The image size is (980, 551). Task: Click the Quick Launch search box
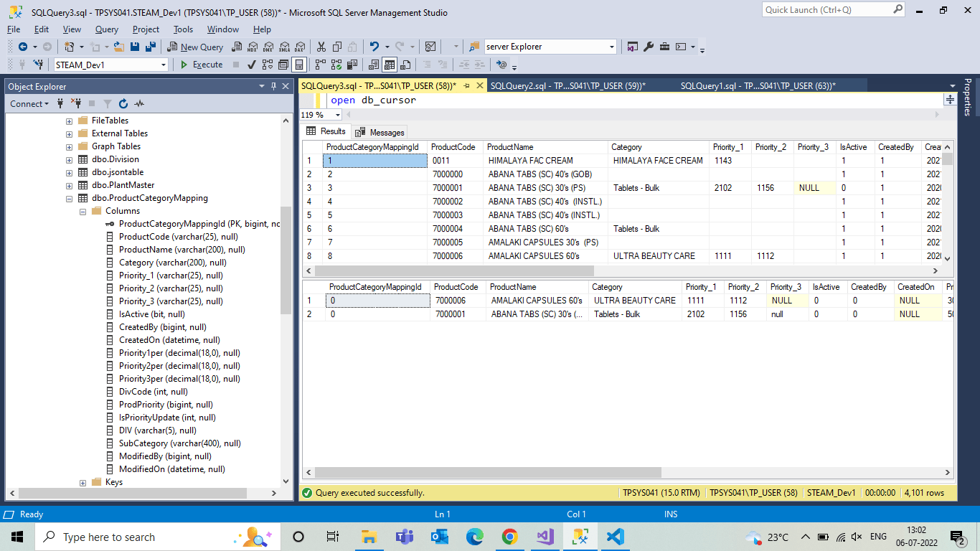(x=834, y=9)
